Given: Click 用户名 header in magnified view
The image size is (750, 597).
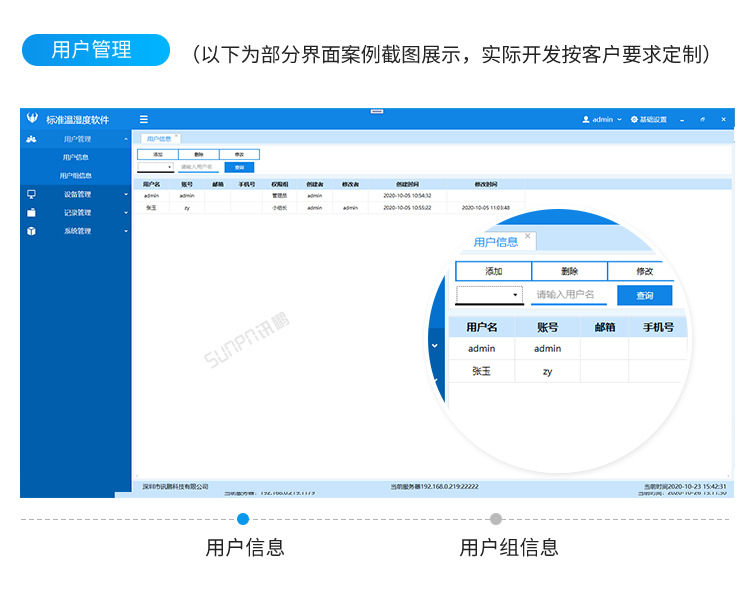Looking at the screenshot, I should pos(482,327).
